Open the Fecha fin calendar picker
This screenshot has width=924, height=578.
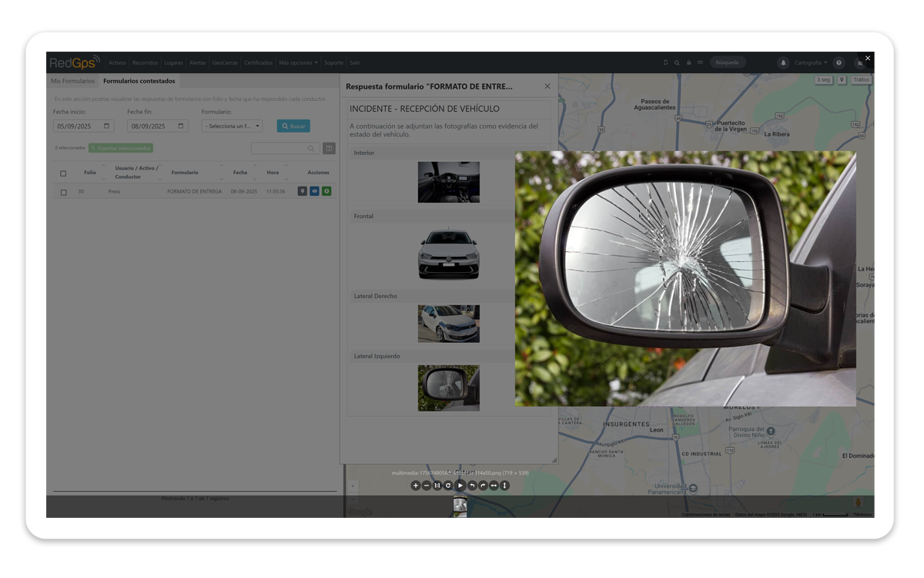(x=180, y=126)
